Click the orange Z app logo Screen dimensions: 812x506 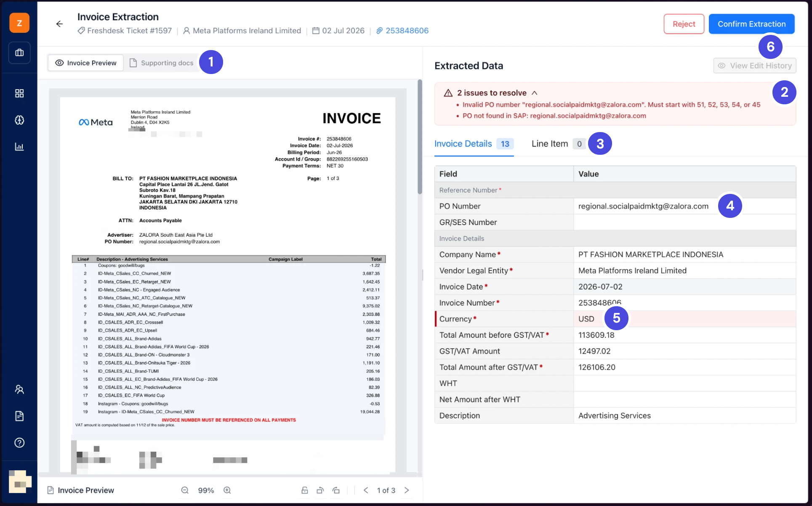(19, 23)
